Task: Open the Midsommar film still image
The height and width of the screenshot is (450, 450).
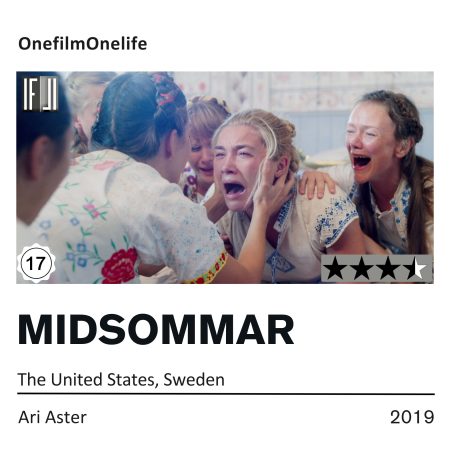Action: pos(225,178)
